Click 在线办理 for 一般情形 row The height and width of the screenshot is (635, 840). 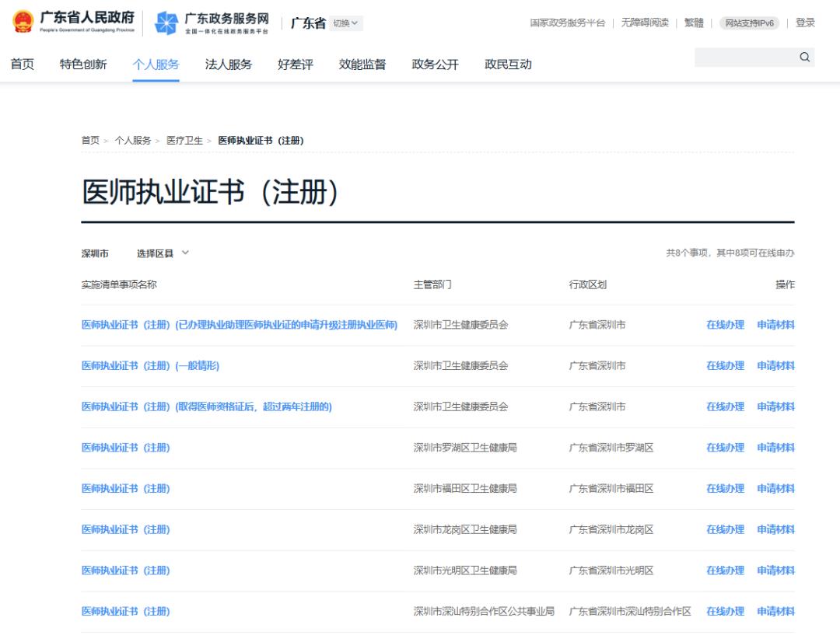pos(726,365)
